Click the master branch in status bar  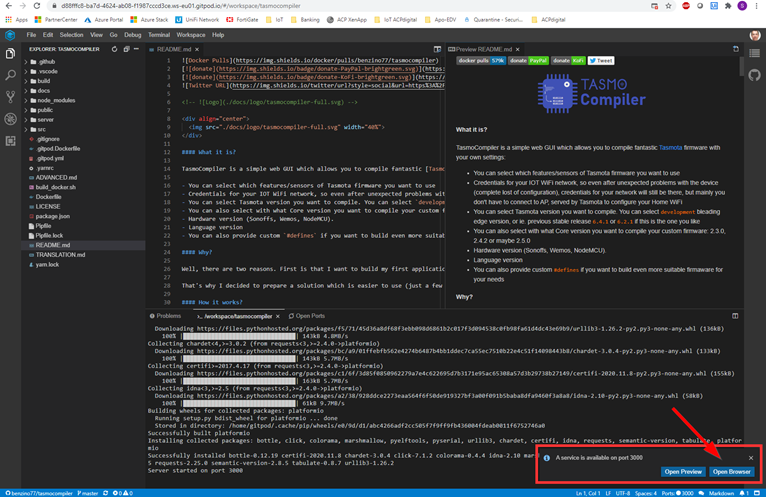(x=88, y=493)
